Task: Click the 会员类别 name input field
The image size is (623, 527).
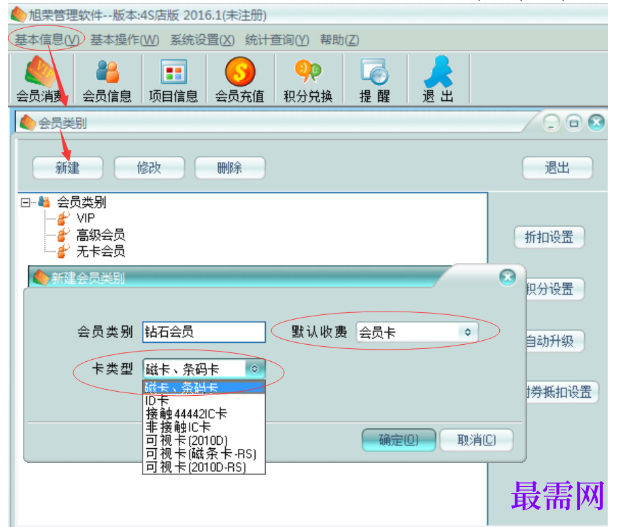Action: (204, 332)
